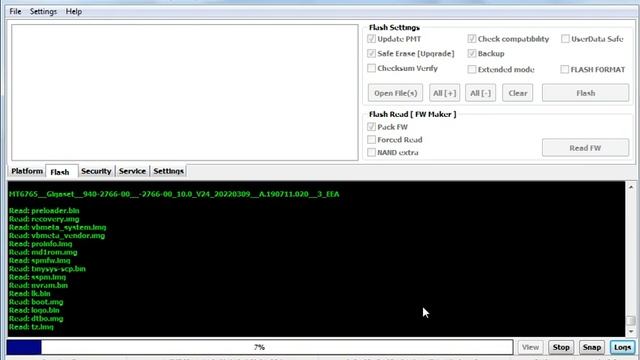This screenshot has width=640, height=360.
Task: Click the log scrollbar up arrow
Action: tap(631, 187)
